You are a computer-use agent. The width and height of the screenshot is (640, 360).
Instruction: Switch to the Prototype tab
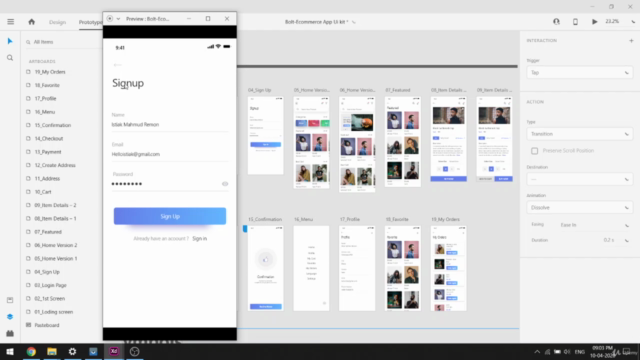point(90,22)
